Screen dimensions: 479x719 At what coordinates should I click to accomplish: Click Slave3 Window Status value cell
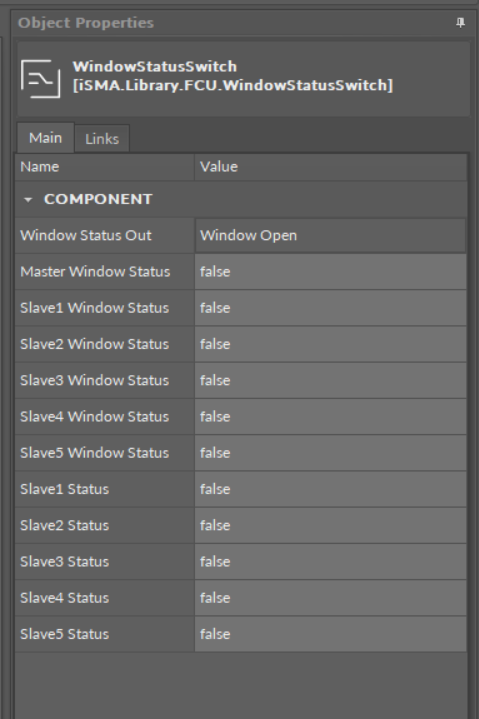(330, 380)
